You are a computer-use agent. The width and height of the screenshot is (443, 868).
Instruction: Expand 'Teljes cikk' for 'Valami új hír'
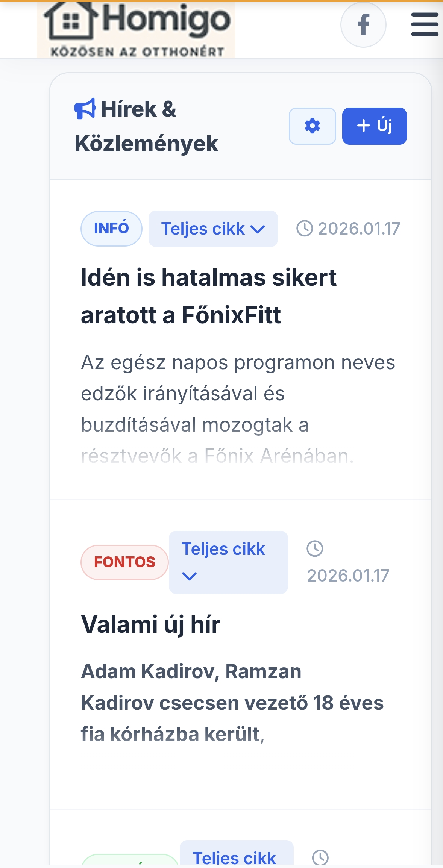[x=228, y=562]
